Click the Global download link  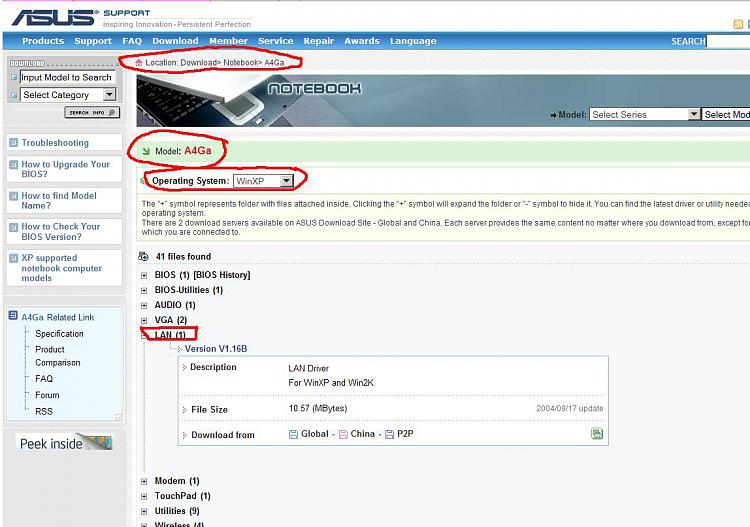click(315, 434)
